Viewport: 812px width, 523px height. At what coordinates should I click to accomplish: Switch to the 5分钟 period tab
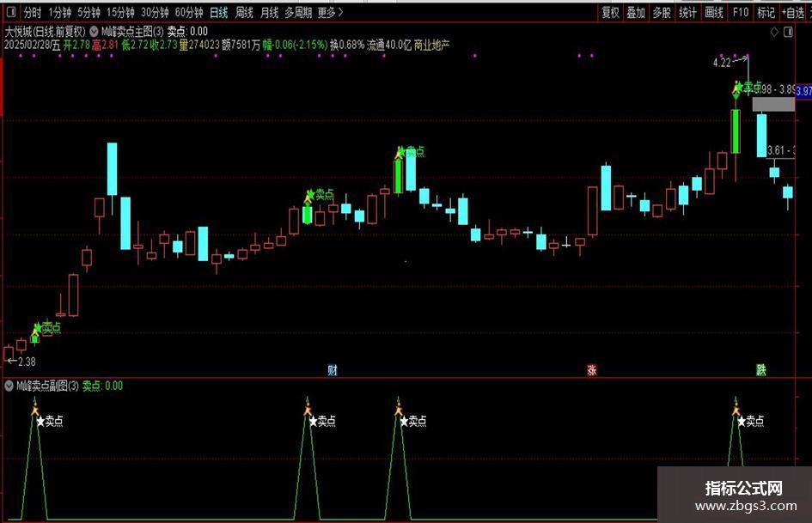tap(89, 12)
